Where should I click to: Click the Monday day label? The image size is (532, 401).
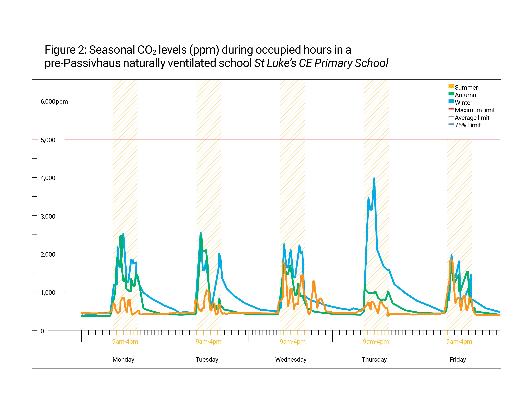123,359
